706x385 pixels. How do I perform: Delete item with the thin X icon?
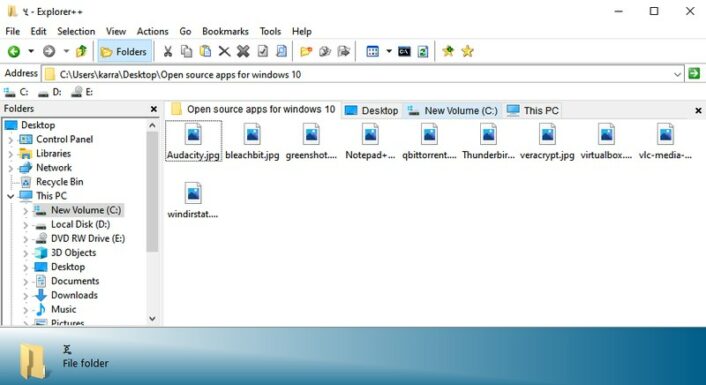tap(224, 51)
